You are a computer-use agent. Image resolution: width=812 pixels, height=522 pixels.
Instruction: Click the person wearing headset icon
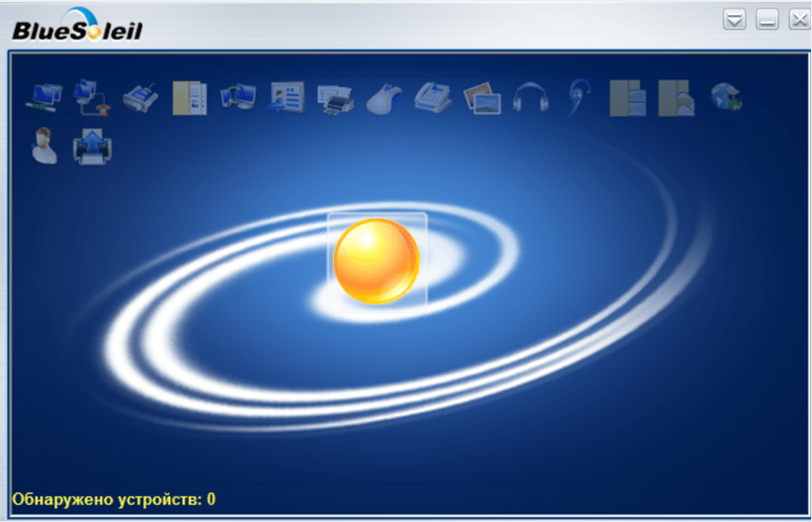[x=44, y=145]
